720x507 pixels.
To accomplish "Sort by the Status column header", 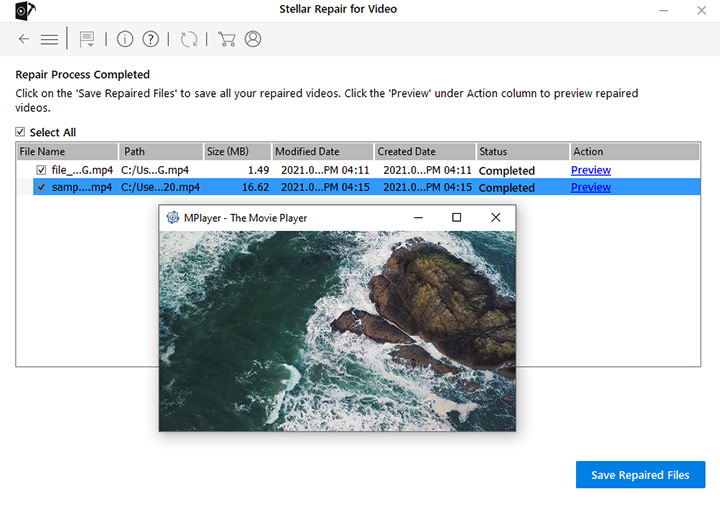I will click(522, 152).
